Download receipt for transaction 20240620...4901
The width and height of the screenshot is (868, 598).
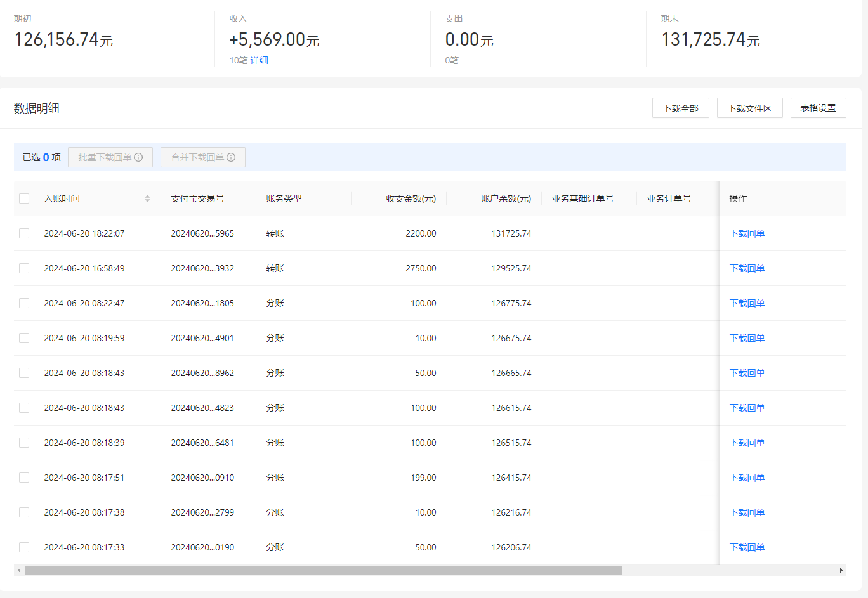tap(747, 338)
